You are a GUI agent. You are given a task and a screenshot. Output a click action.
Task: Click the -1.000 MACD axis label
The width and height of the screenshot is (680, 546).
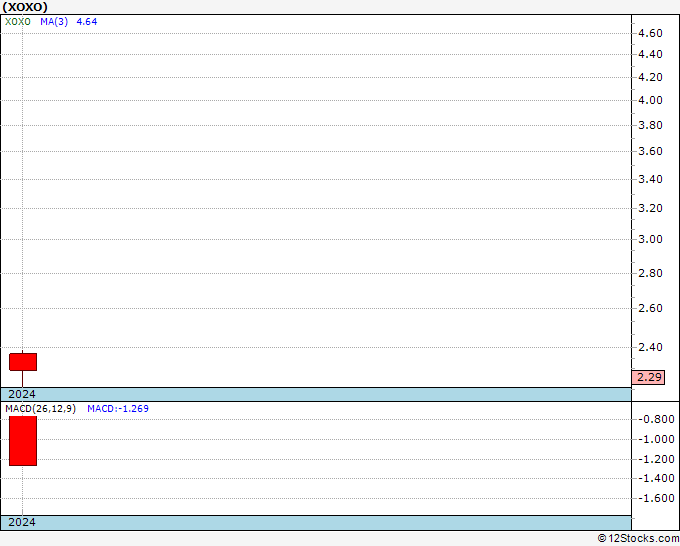[656, 439]
